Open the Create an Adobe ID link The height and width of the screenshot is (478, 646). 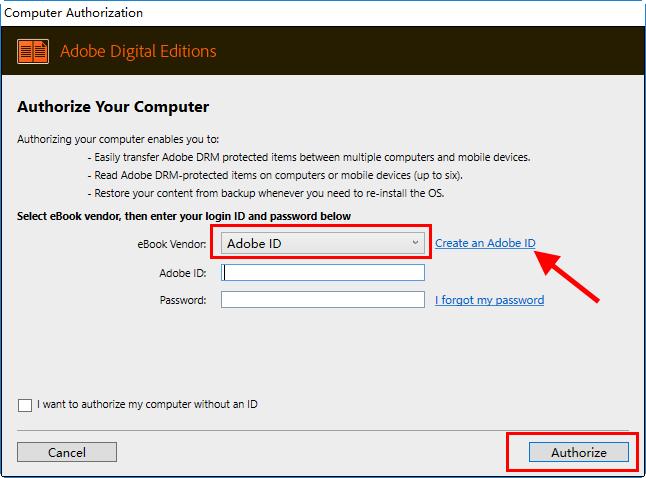[x=485, y=243]
